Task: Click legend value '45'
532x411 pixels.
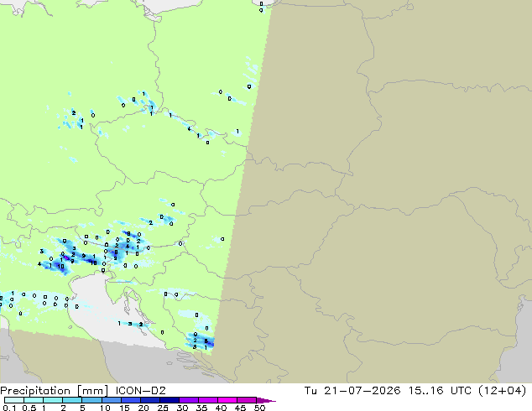Action: click(x=240, y=408)
